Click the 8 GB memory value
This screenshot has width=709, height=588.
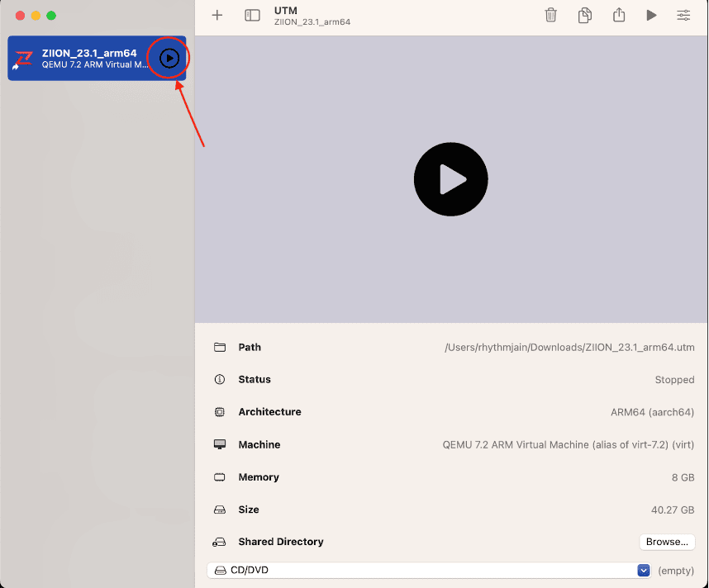coord(683,477)
